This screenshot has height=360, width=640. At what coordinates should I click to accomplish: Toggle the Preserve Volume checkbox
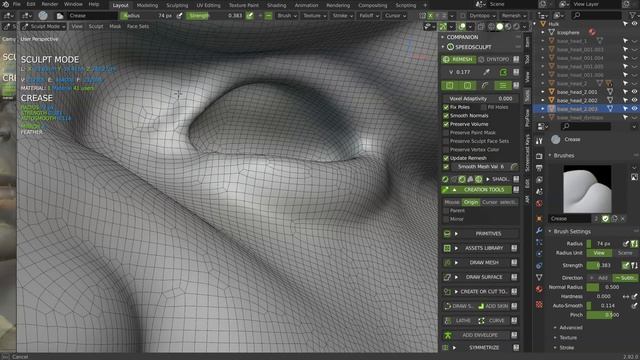[x=446, y=124]
